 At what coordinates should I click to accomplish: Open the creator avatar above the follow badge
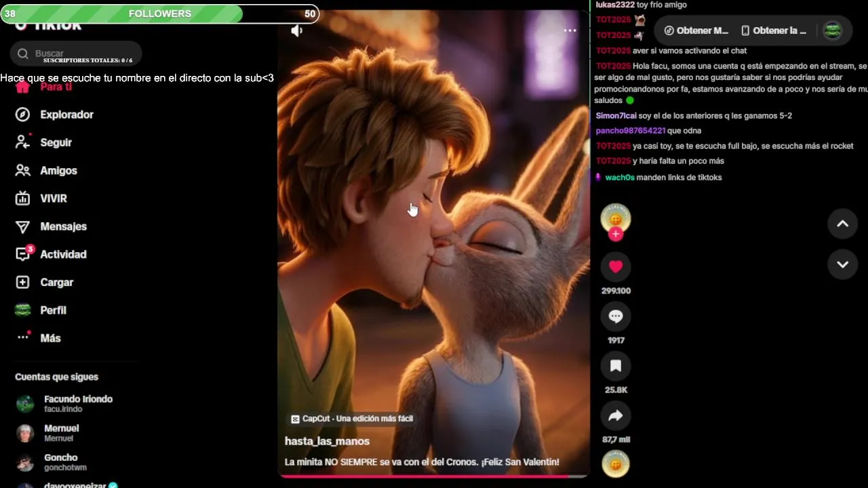[x=616, y=218]
